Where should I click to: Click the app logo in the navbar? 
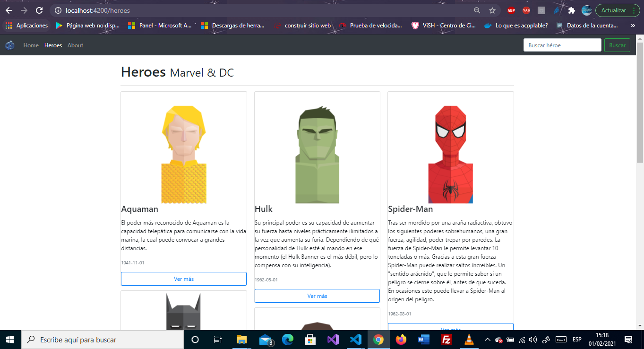click(10, 45)
